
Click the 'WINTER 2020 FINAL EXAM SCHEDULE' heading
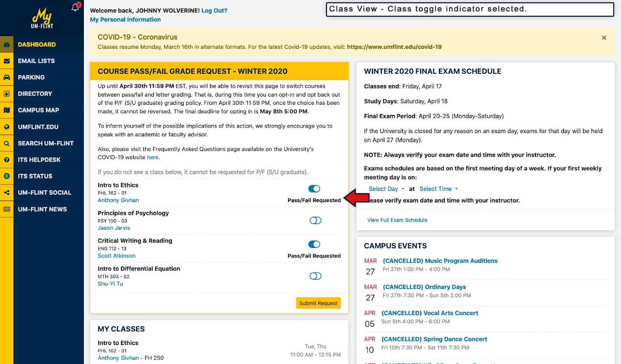pos(433,71)
